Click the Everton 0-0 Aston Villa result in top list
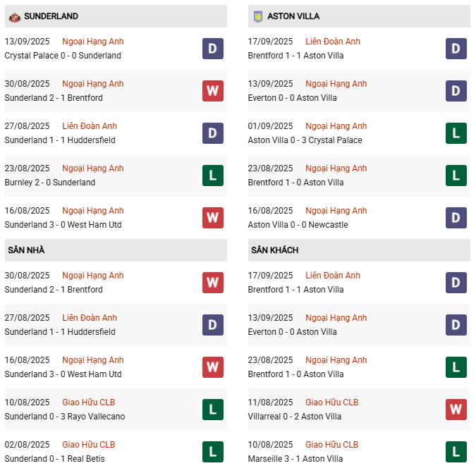Image resolution: width=476 pixels, height=473 pixels. (293, 98)
